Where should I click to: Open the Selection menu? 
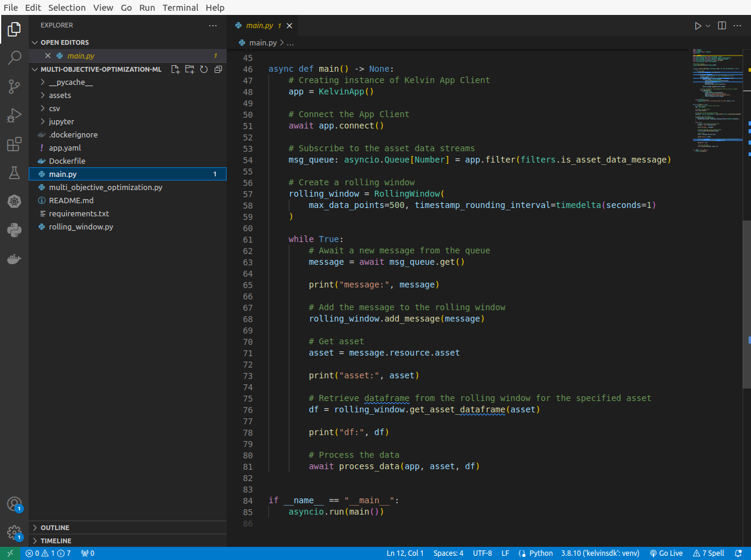click(67, 8)
